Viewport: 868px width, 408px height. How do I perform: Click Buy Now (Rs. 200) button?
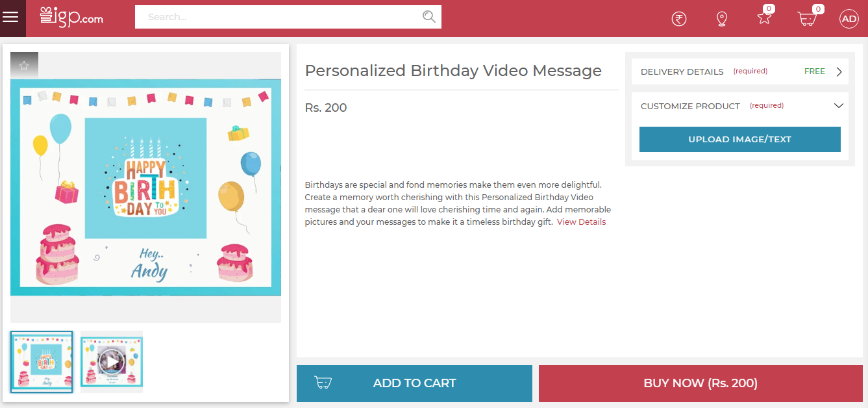(x=700, y=383)
